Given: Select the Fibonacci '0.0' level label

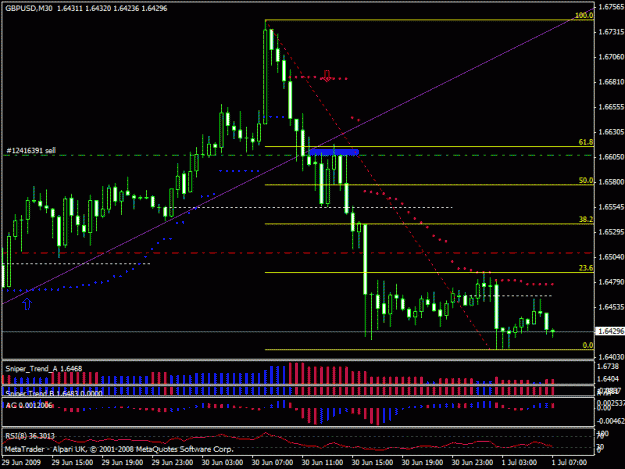Looking at the screenshot, I should tap(588, 345).
